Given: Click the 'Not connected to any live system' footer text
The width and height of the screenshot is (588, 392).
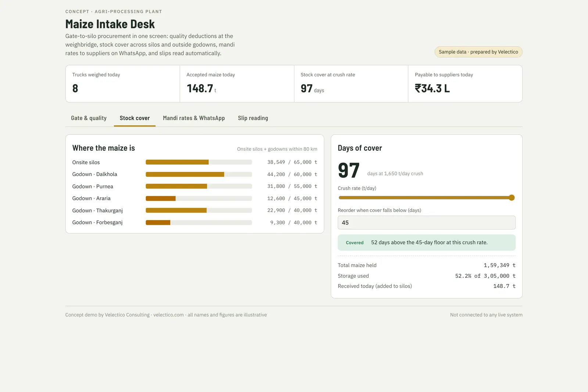Looking at the screenshot, I should (486, 315).
